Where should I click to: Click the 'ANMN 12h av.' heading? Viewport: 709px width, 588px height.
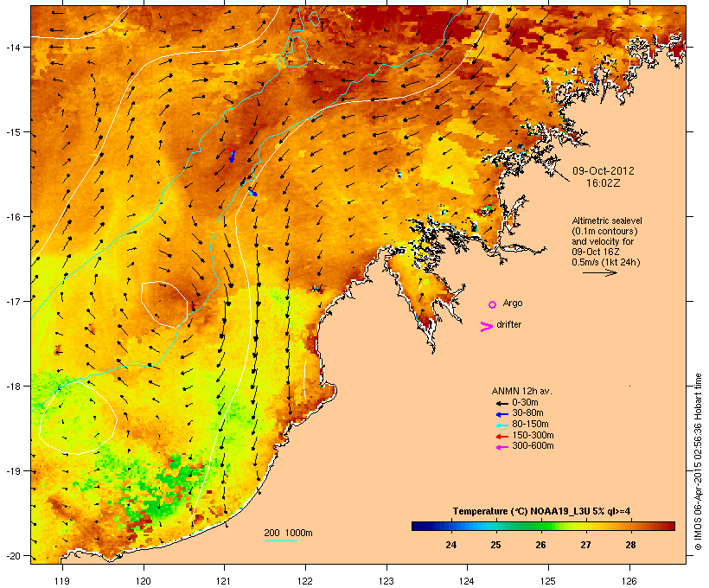[521, 391]
